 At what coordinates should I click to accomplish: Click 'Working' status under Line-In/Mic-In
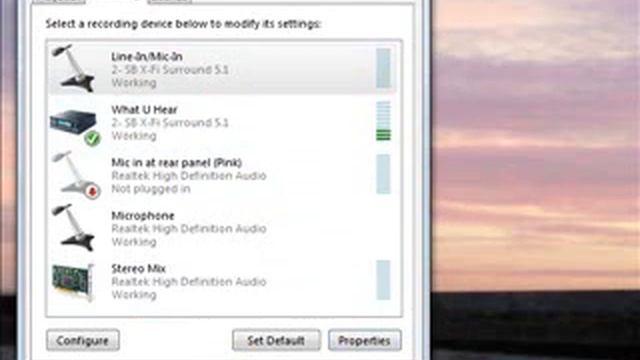[134, 83]
